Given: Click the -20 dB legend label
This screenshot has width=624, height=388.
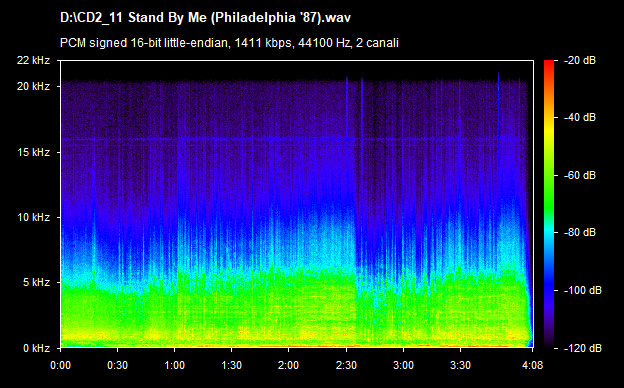Looking at the screenshot, I should tap(580, 60).
